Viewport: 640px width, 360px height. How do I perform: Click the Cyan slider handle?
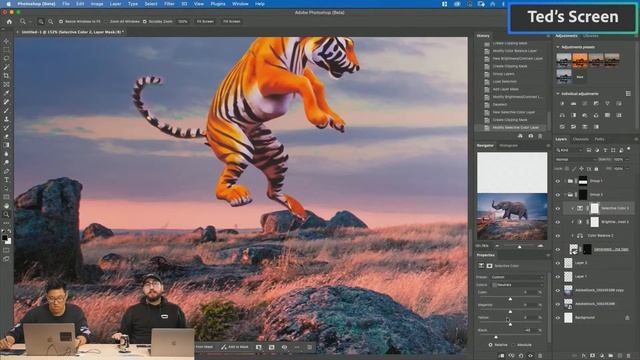[510, 299]
